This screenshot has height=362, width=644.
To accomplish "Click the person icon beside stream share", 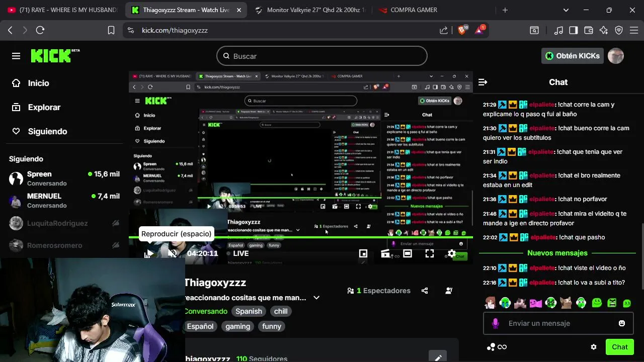I will pyautogui.click(x=449, y=291).
